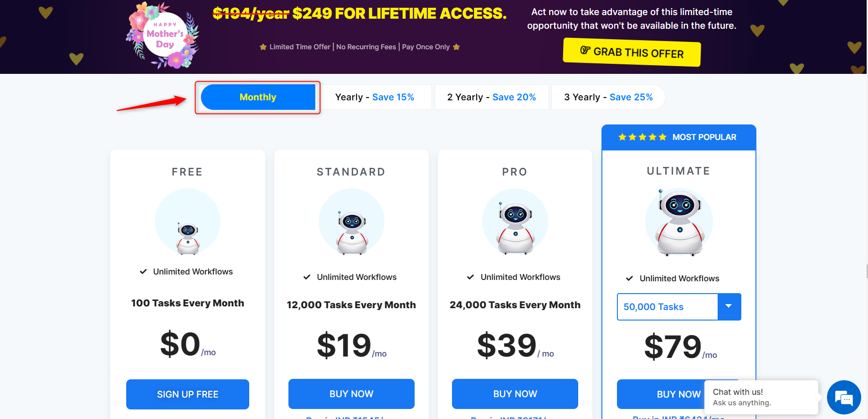This screenshot has width=868, height=419.
Task: Click the Ultimate plan robot icon
Action: [x=679, y=222]
